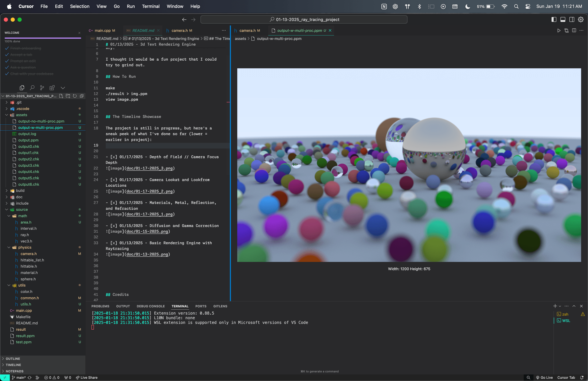Close the terminal panel
This screenshot has height=381, width=588.
[581, 306]
